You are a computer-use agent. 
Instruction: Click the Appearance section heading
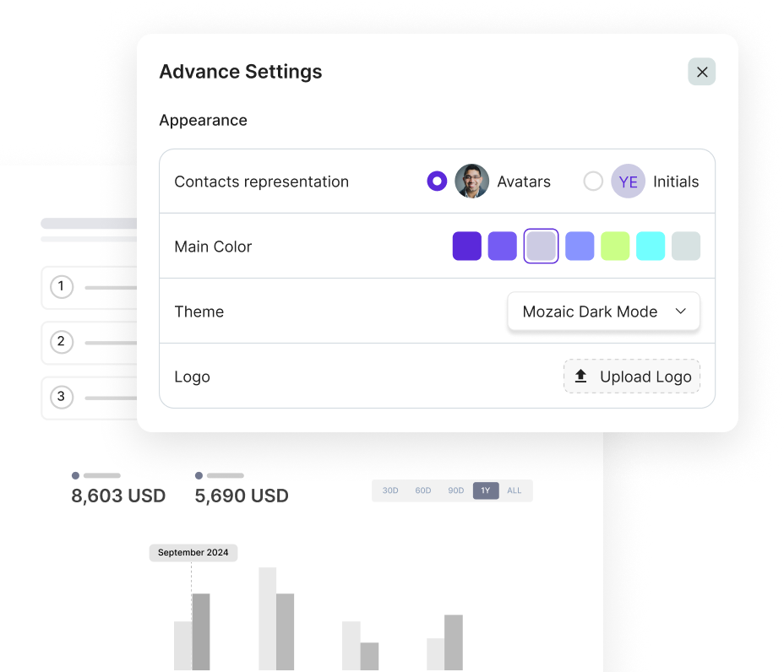(203, 121)
